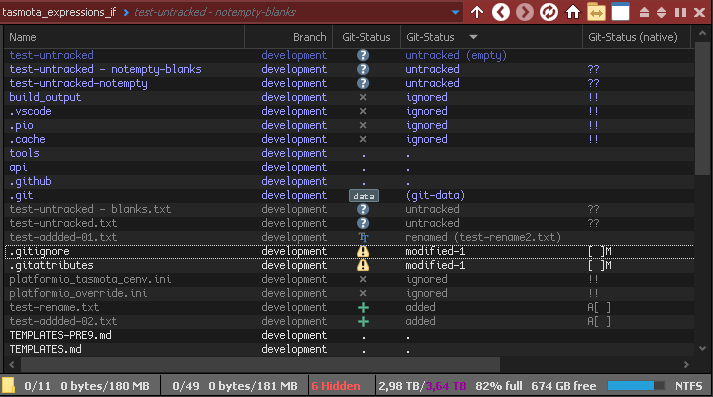This screenshot has width=713, height=397.
Task: Click the horizontal scrollbar right arrow
Action: (686, 364)
